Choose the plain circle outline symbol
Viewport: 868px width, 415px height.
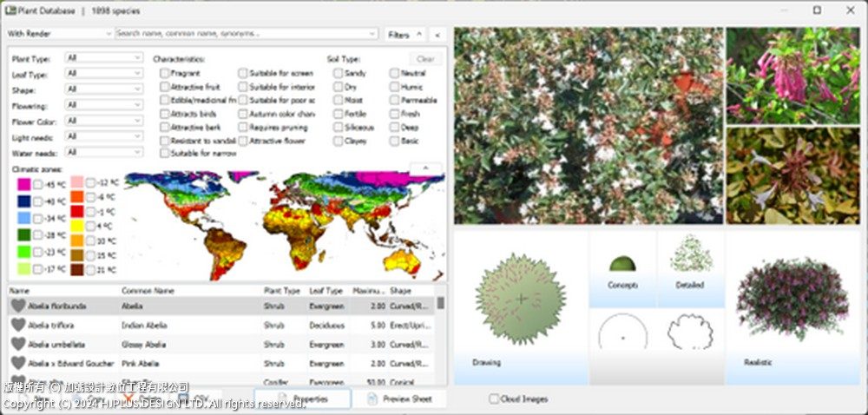pyautogui.click(x=622, y=332)
